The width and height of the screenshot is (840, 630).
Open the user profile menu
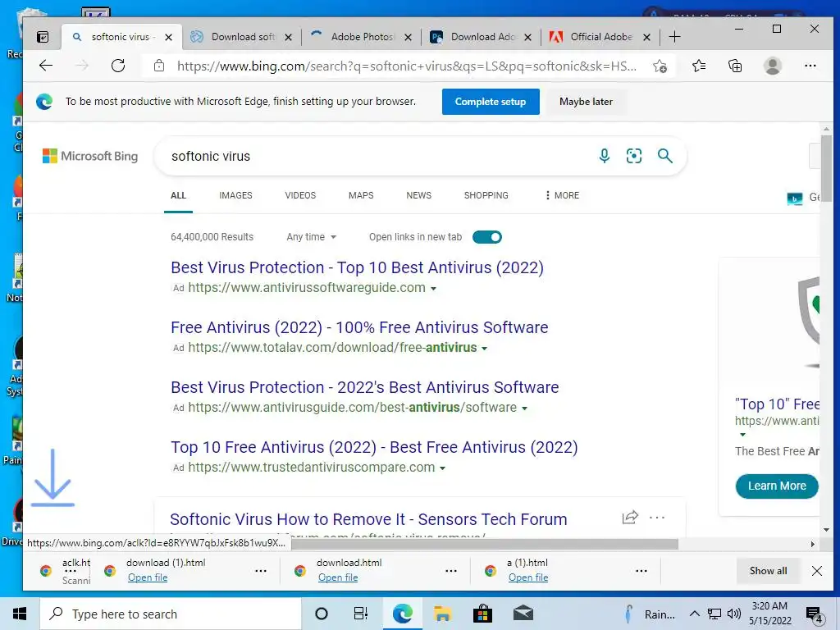coord(773,66)
